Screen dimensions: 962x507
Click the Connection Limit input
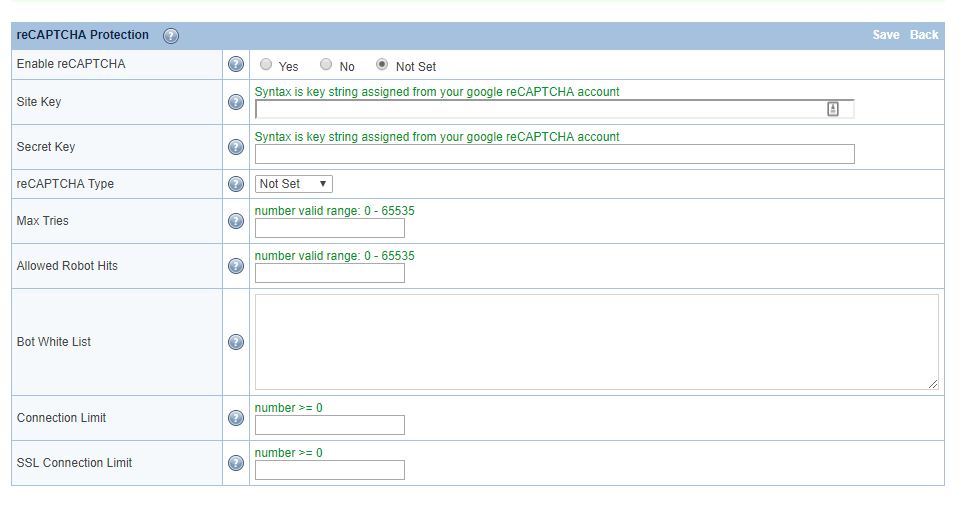tap(330, 425)
